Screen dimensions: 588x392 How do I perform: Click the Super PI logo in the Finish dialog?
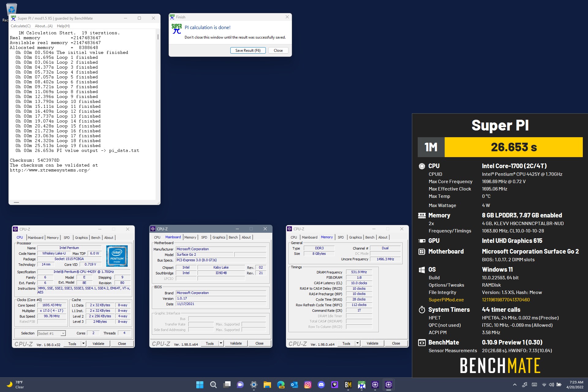click(177, 28)
